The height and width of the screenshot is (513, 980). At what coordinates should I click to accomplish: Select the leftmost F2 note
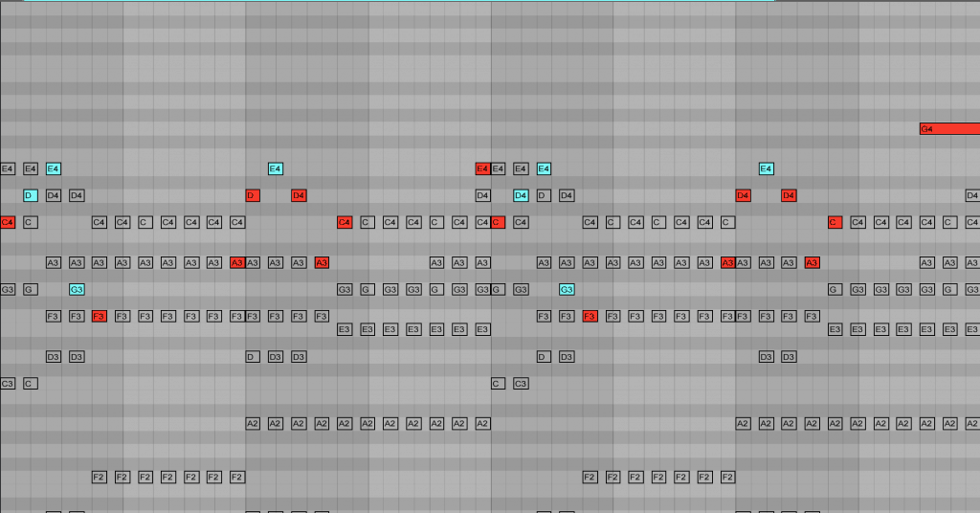(x=99, y=477)
